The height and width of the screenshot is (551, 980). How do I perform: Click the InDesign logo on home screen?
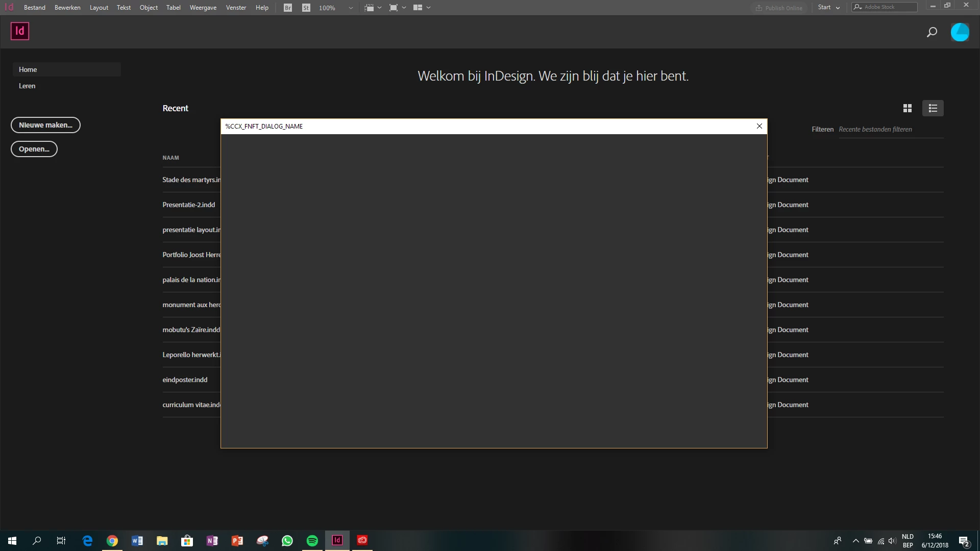pyautogui.click(x=20, y=31)
